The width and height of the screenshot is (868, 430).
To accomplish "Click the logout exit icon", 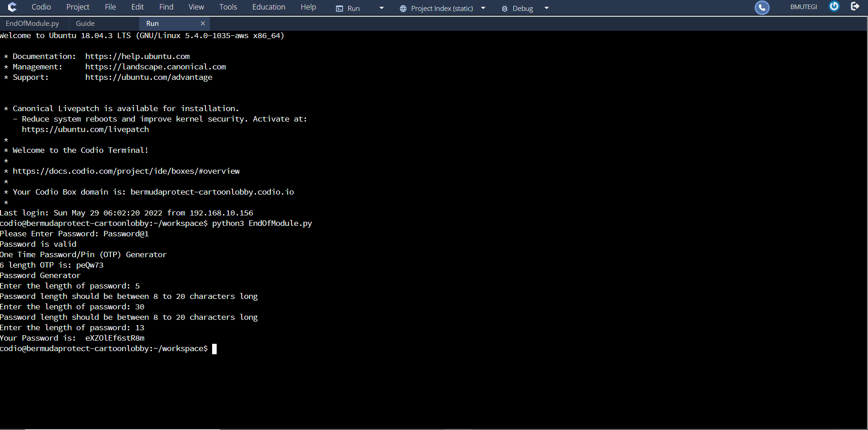I will point(855,6).
